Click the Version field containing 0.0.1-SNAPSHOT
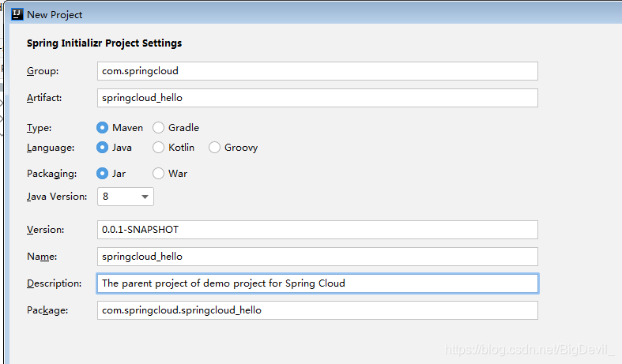This screenshot has width=622, height=364. [x=318, y=230]
